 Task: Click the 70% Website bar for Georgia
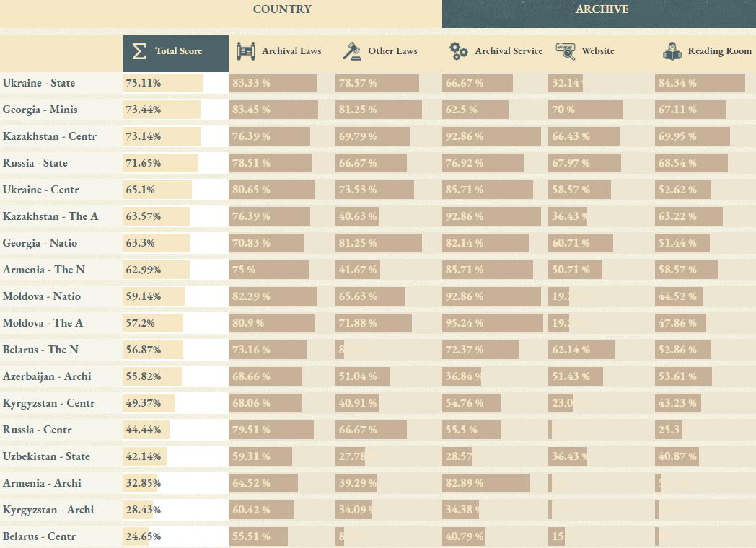(585, 110)
